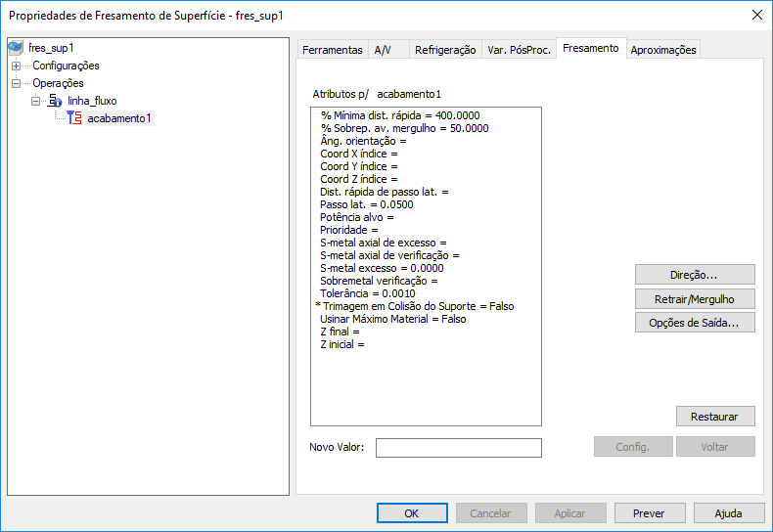773x532 pixels.
Task: Click the acabamento1 finishing pass icon
Action: pyautogui.click(x=74, y=118)
